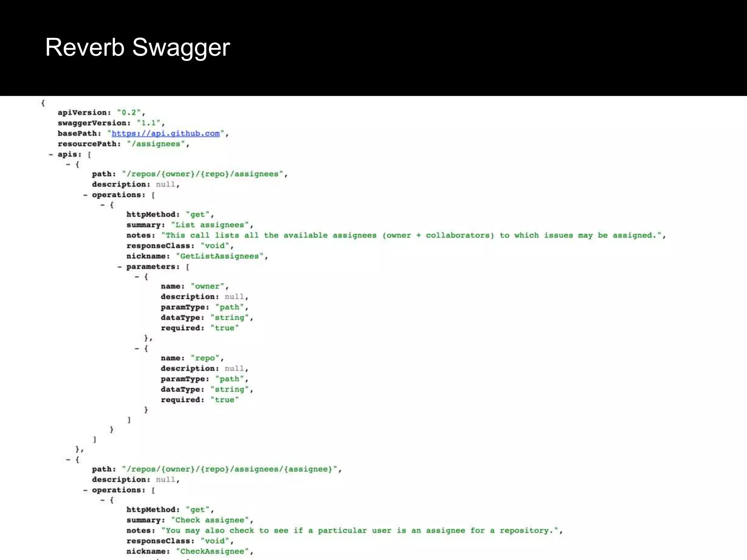Click the summary "Check assignee" value

tap(210, 520)
